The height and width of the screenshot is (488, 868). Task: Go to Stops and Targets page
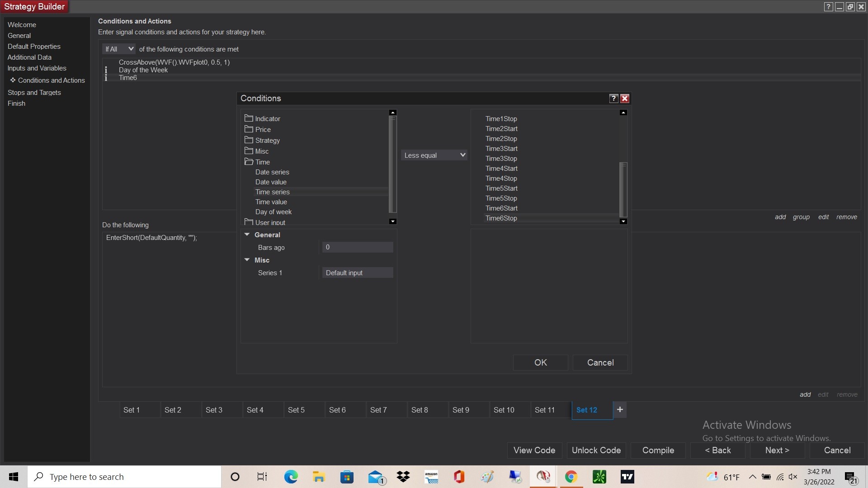(34, 92)
